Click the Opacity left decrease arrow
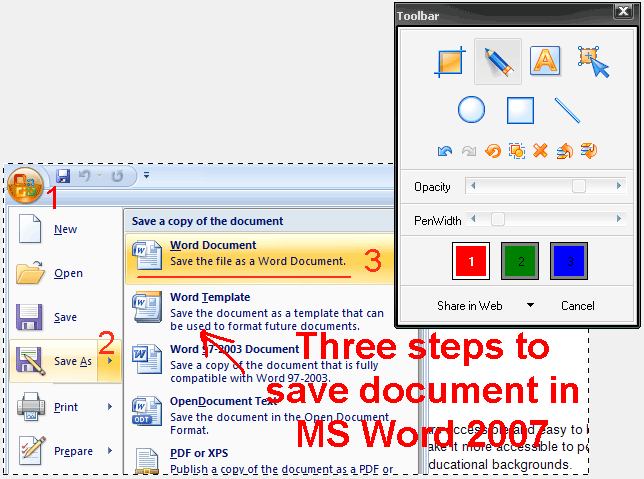This screenshot has width=644, height=479. (473, 186)
